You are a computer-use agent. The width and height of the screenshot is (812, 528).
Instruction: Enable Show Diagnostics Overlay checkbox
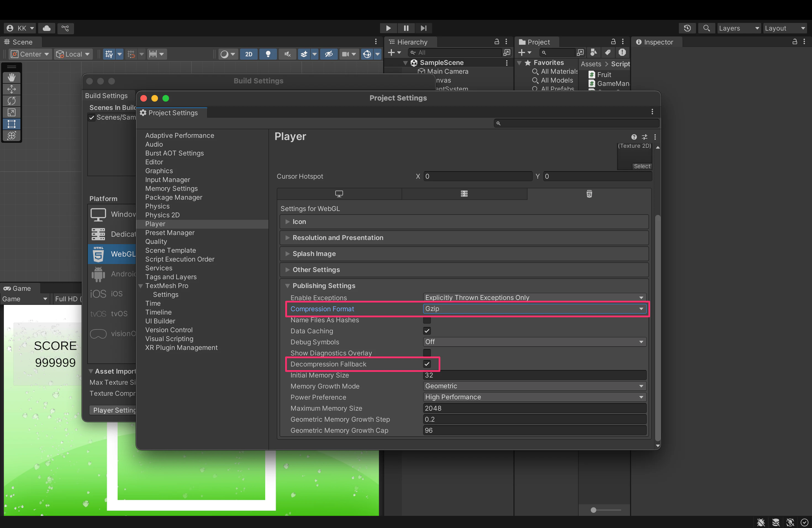[x=427, y=353]
